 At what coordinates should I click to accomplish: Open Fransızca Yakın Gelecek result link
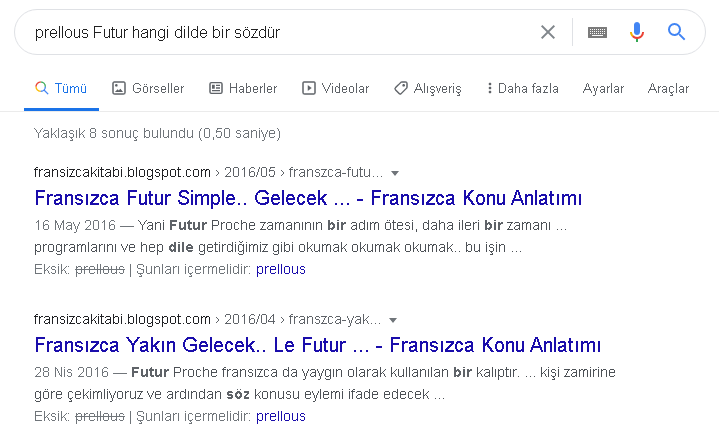(317, 346)
